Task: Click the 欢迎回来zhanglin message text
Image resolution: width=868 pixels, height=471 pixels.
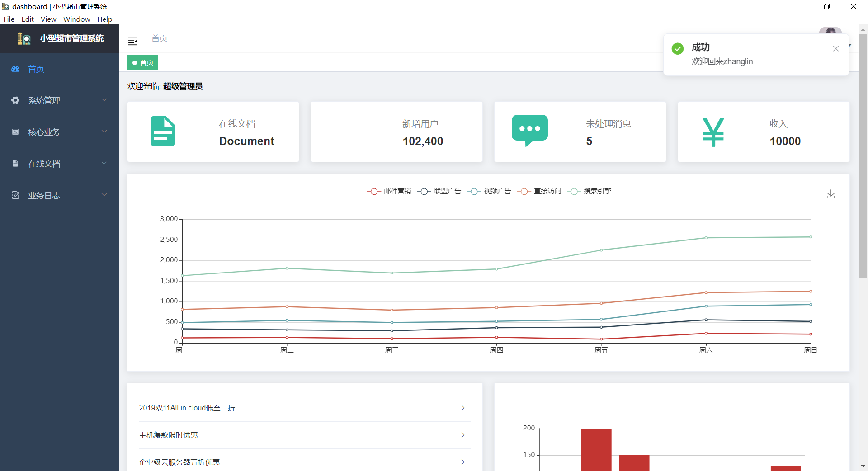Action: click(x=722, y=61)
